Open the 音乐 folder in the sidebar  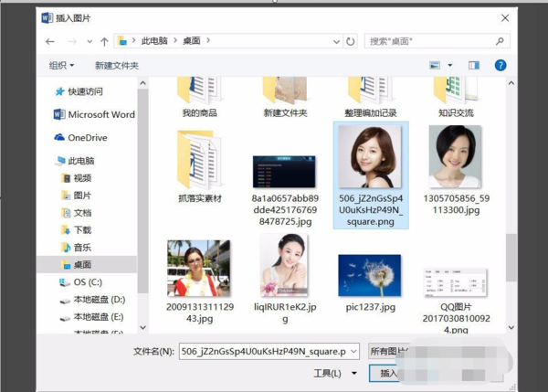point(77,248)
